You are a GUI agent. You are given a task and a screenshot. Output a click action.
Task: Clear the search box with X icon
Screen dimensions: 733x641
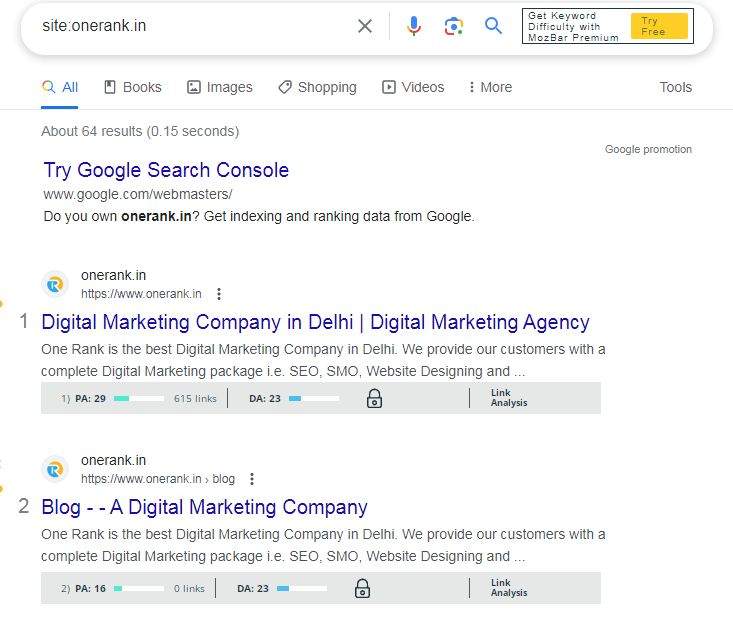tap(365, 26)
